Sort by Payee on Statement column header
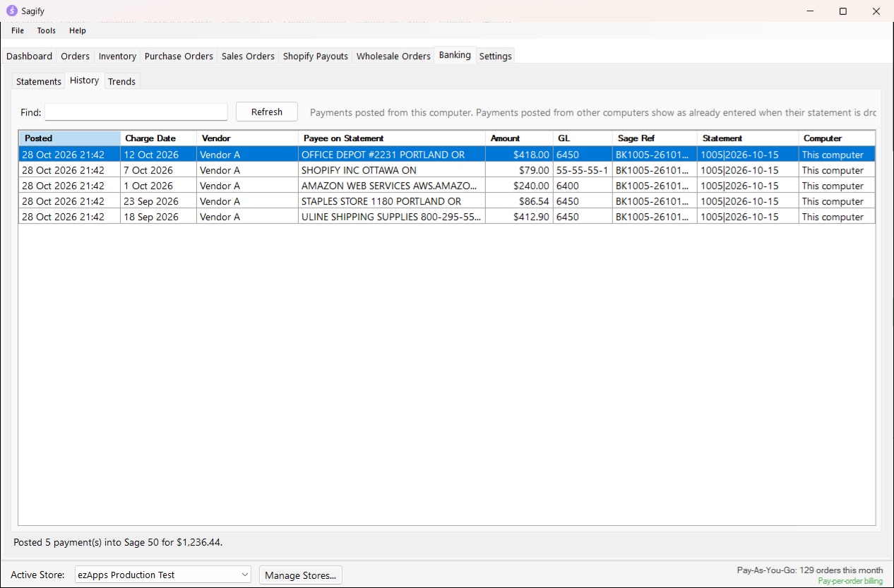This screenshot has height=588, width=894. coord(392,138)
